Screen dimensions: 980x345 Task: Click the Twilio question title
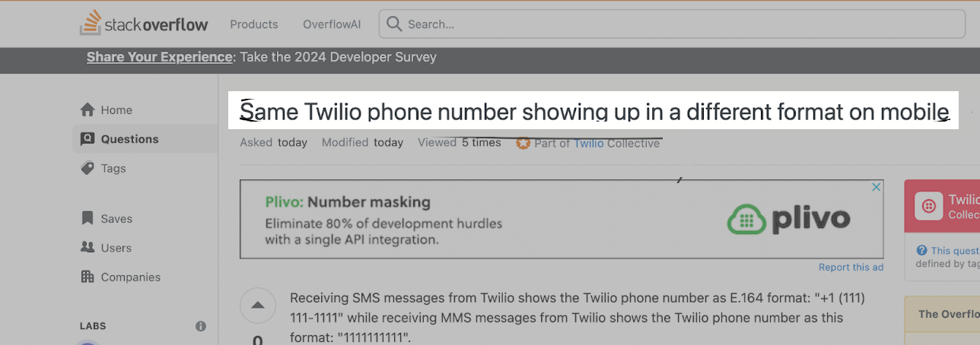click(x=594, y=112)
